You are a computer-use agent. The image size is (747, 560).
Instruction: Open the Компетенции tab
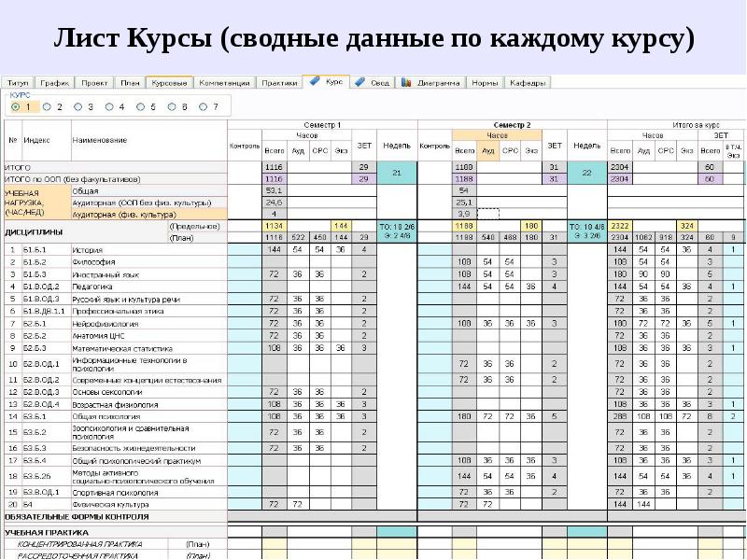223,83
